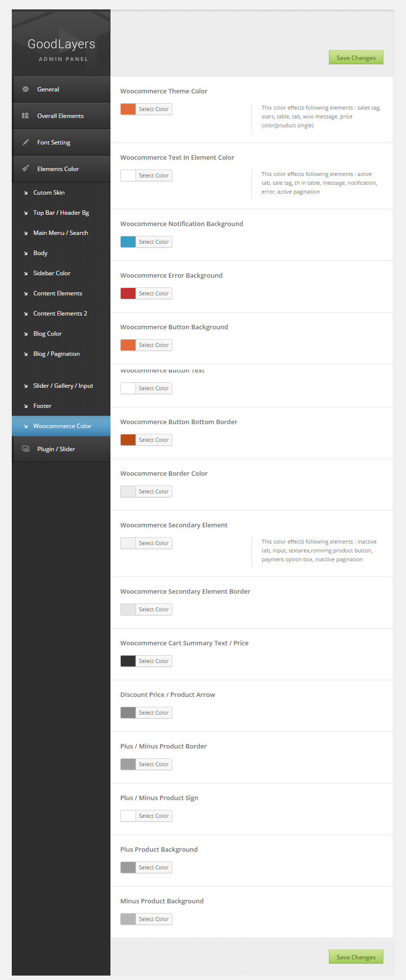Click the gear icon beside General
This screenshot has height=980, width=406.
pos(26,89)
